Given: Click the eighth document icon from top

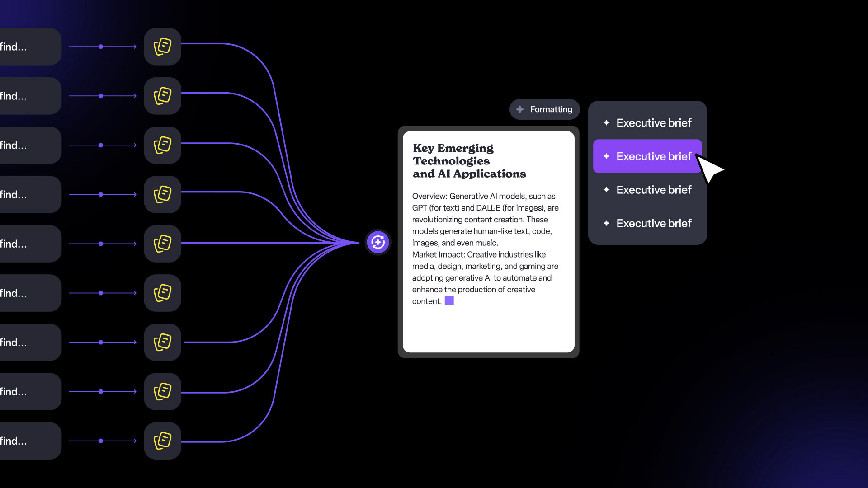Looking at the screenshot, I should [162, 391].
